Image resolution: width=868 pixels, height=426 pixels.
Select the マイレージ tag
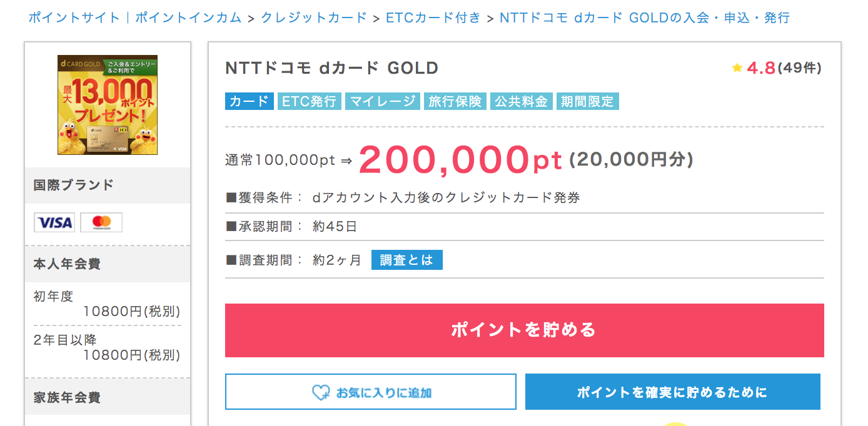(381, 101)
